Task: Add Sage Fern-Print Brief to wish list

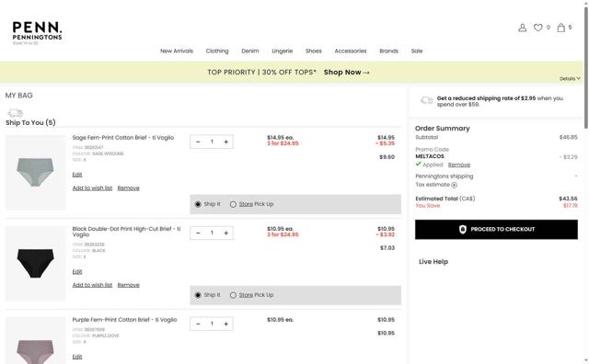Action: [92, 188]
